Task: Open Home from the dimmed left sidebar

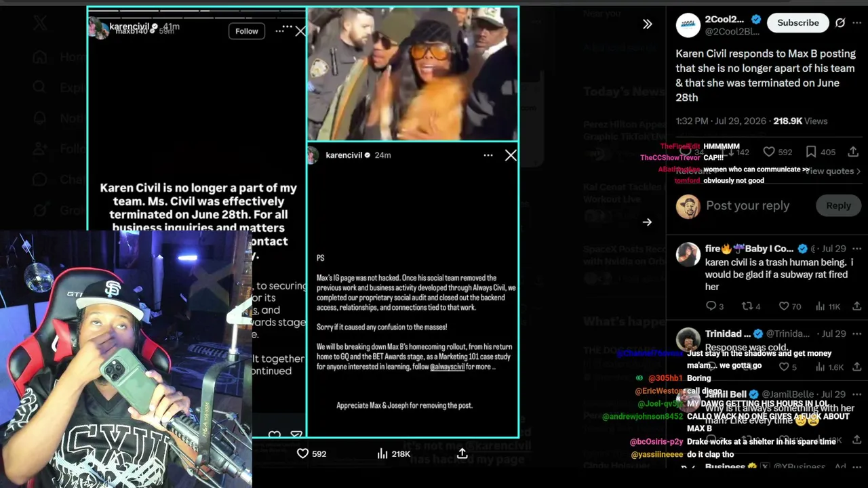Action: point(40,57)
